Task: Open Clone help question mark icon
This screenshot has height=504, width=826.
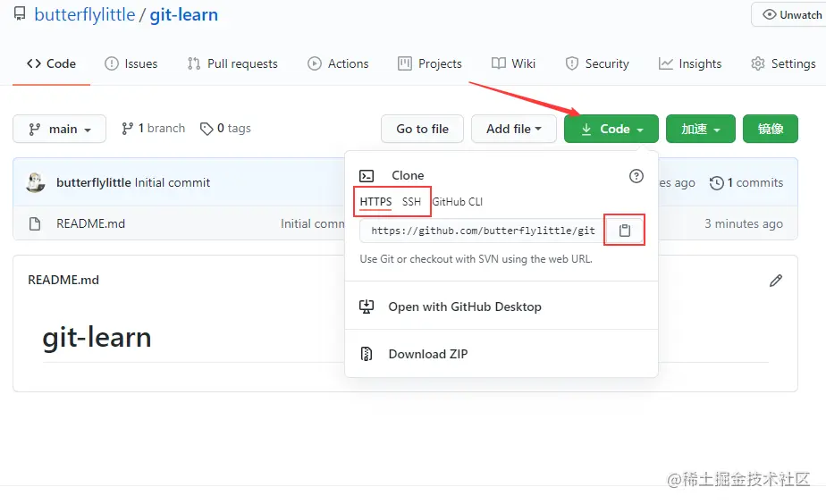Action: (636, 176)
